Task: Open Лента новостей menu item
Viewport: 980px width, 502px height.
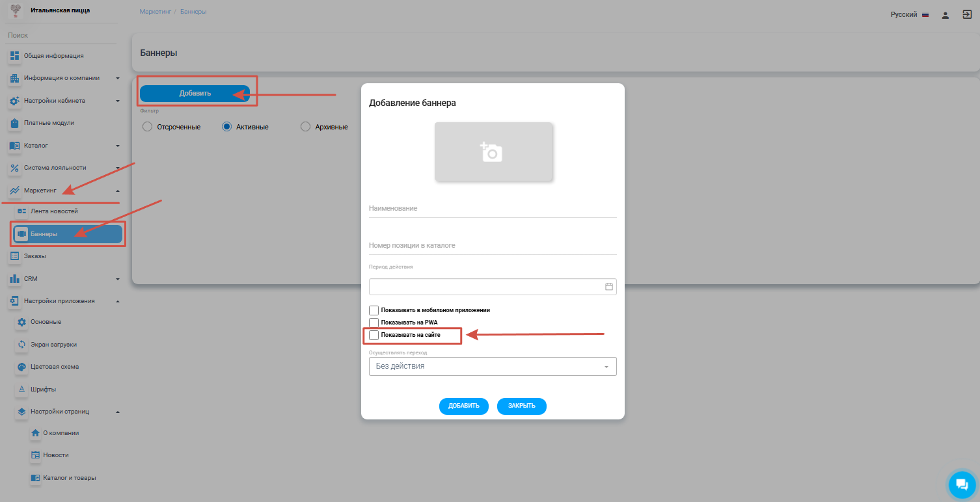Action: pos(54,211)
